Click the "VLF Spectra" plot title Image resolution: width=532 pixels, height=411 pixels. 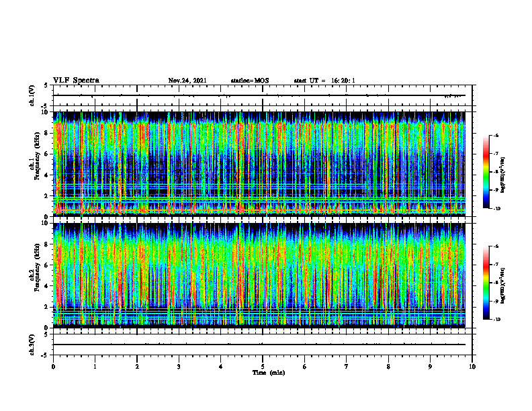pyautogui.click(x=76, y=81)
